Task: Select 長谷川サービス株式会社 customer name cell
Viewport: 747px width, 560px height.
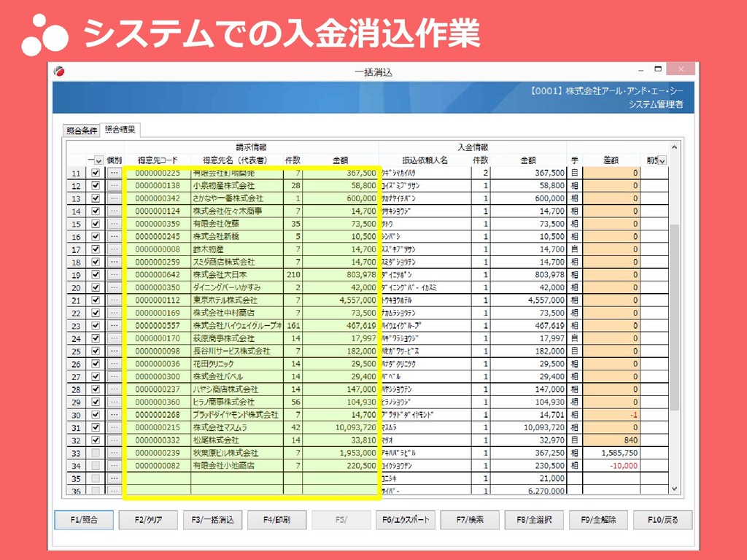Action: point(237,351)
